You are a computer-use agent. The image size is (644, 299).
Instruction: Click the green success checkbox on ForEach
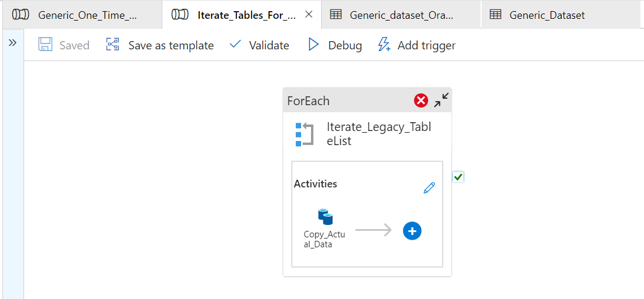[x=459, y=177]
